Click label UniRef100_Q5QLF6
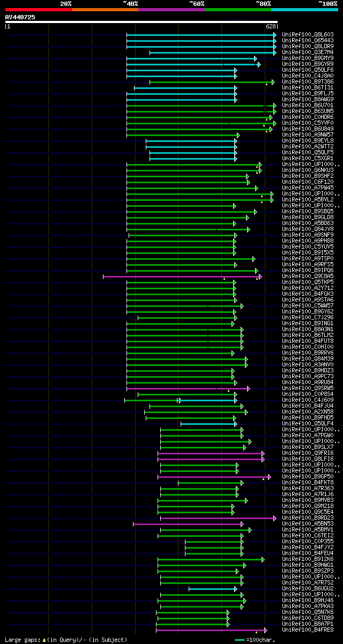 coord(307,70)
